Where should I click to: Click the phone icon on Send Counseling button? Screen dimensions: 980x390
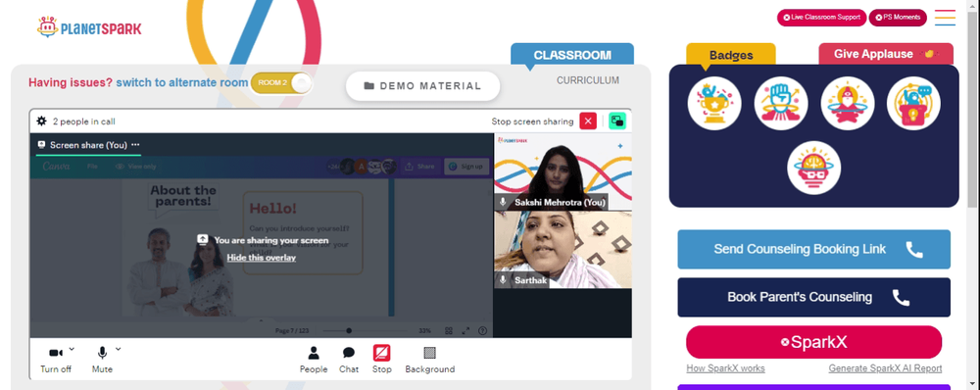coord(914,249)
